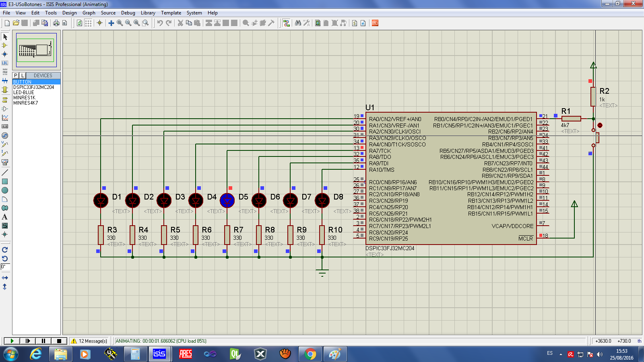Click the Windows Start button
The image size is (644, 362).
pyautogui.click(x=11, y=354)
